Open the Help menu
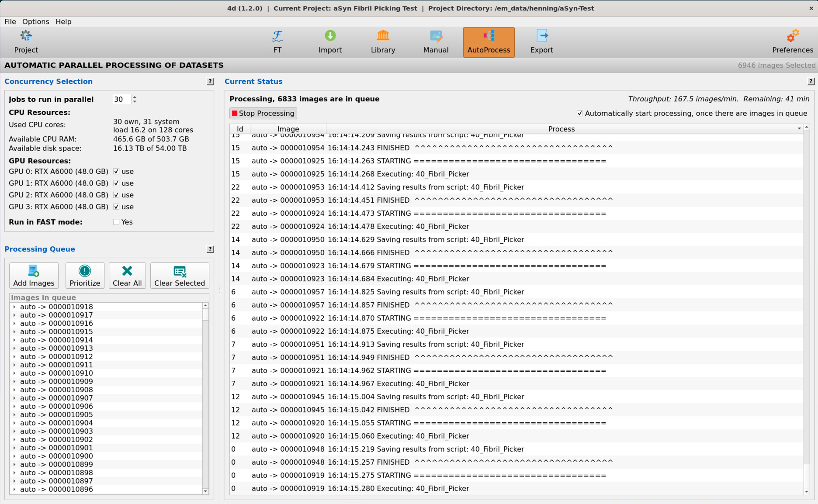The width and height of the screenshot is (818, 504). tap(63, 21)
